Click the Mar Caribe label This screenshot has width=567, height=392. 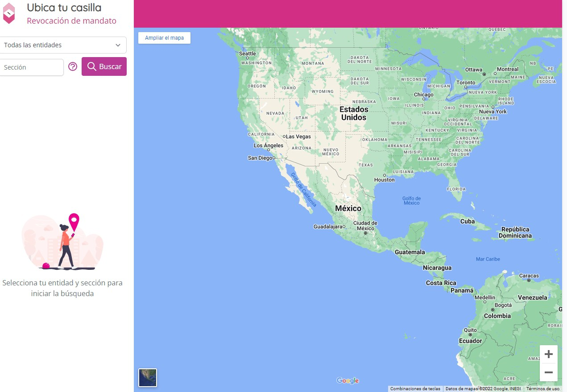(488, 259)
